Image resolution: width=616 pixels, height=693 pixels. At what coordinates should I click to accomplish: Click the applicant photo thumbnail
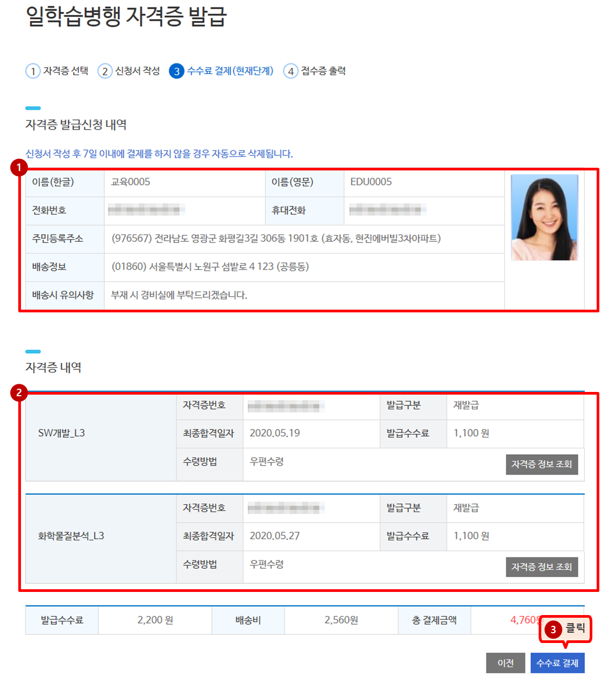pyautogui.click(x=544, y=218)
